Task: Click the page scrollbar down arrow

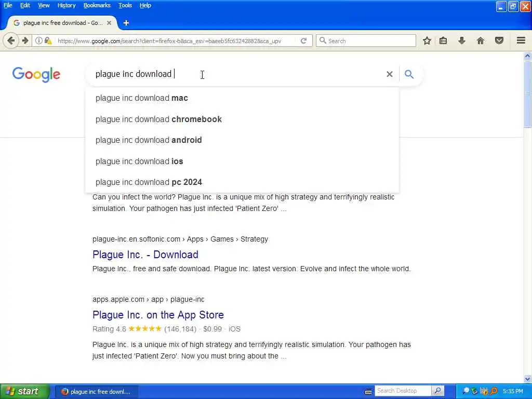Action: 527,379
